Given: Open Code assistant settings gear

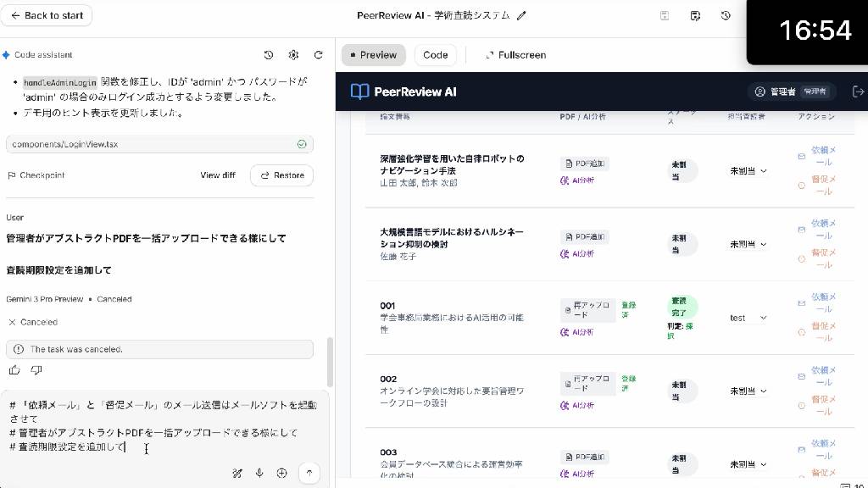Looking at the screenshot, I should [293, 55].
